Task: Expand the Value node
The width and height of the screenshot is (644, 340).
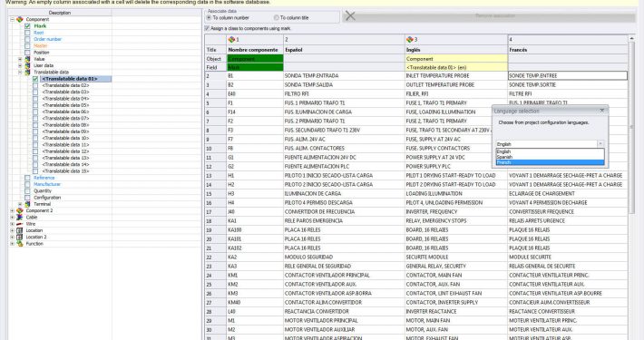Action: (x=20, y=59)
